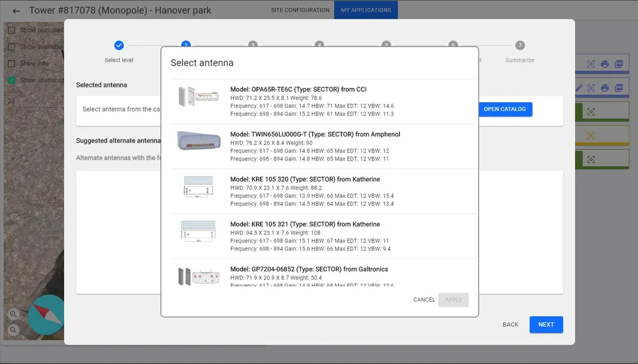Click the focus icon in the lowest green card
This screenshot has height=364, width=638.
click(591, 160)
